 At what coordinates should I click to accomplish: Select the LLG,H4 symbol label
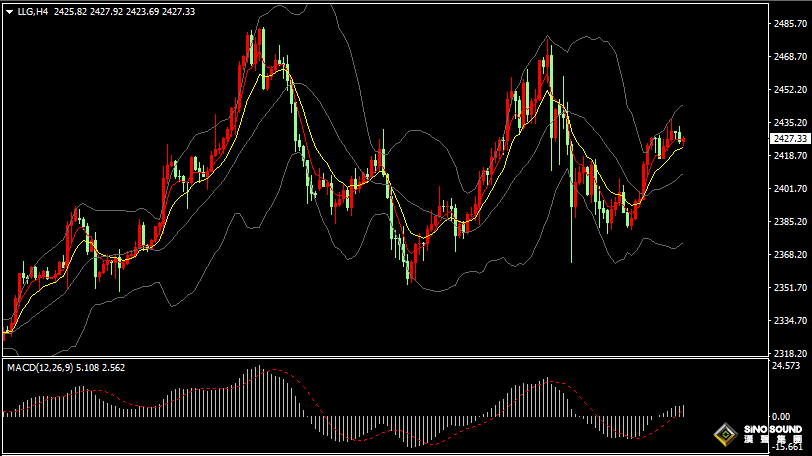33,11
